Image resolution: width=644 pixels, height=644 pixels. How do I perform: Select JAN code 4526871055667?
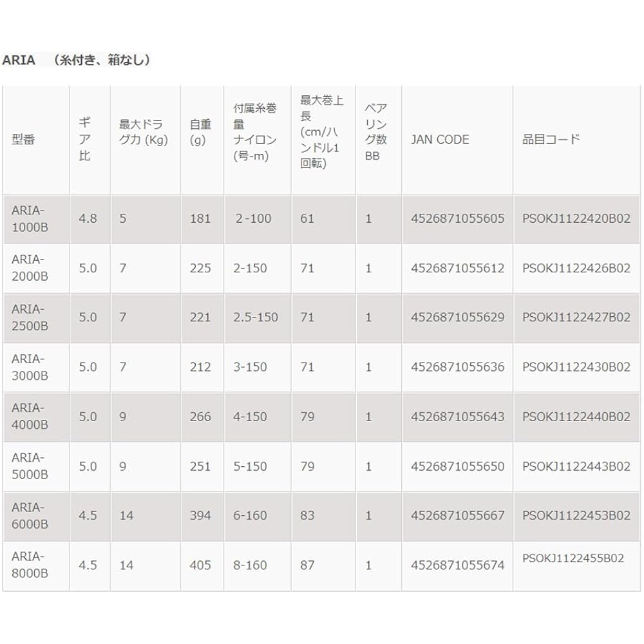pos(457,515)
